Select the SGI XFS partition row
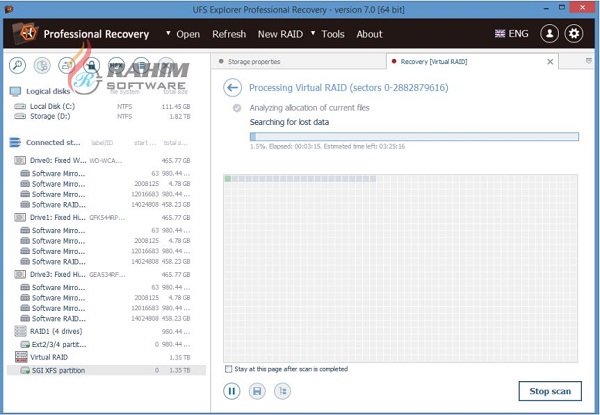The image size is (600, 415). pos(106,370)
